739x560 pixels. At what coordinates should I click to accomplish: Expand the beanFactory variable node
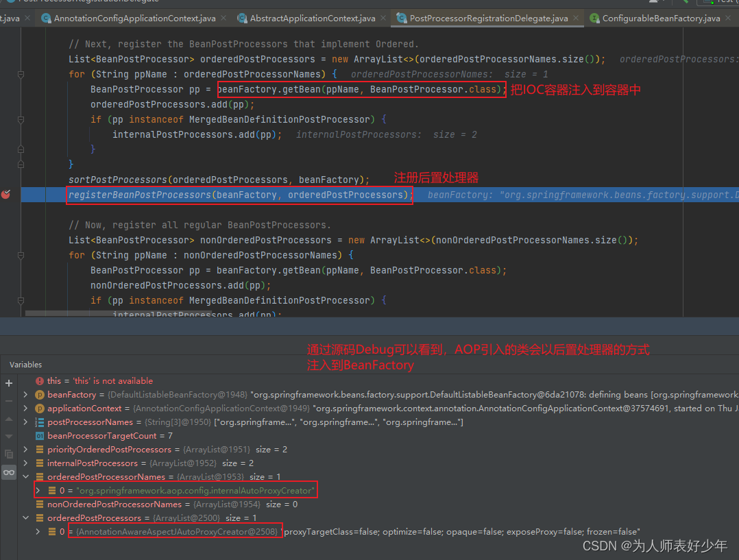pyautogui.click(x=26, y=395)
